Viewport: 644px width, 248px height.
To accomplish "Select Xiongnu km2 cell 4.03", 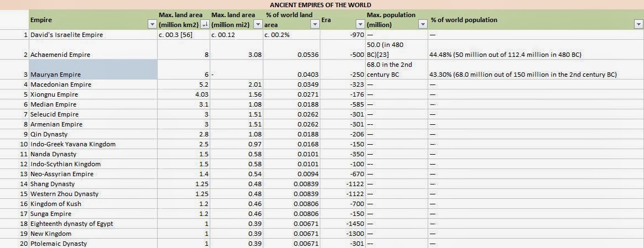I will click(184, 94).
